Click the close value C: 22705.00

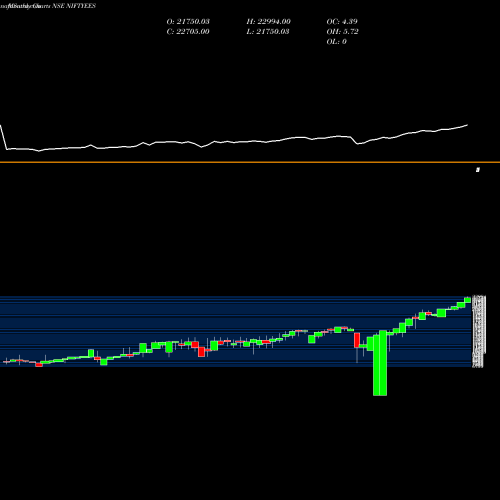coord(188,31)
